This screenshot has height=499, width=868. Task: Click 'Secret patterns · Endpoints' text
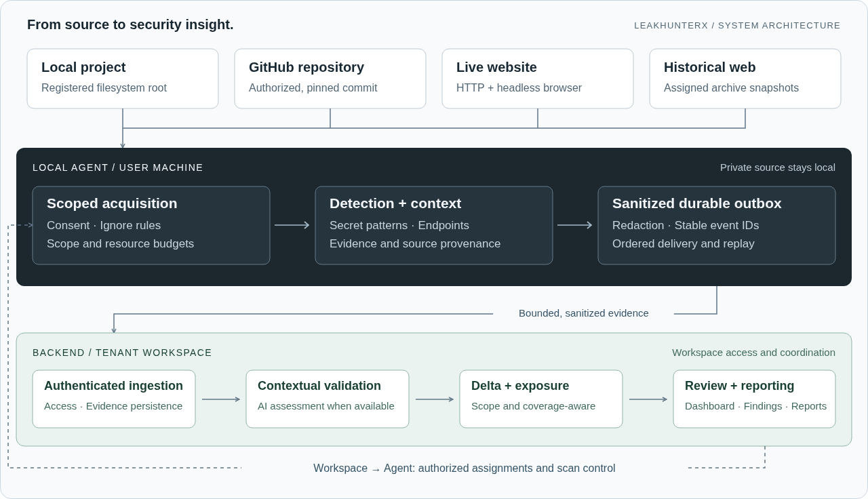(x=399, y=225)
